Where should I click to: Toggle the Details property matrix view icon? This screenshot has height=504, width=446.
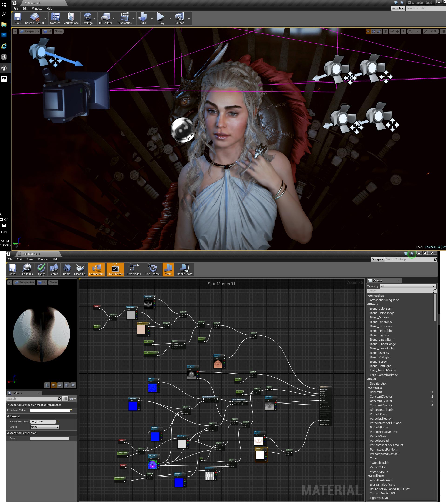[65, 398]
